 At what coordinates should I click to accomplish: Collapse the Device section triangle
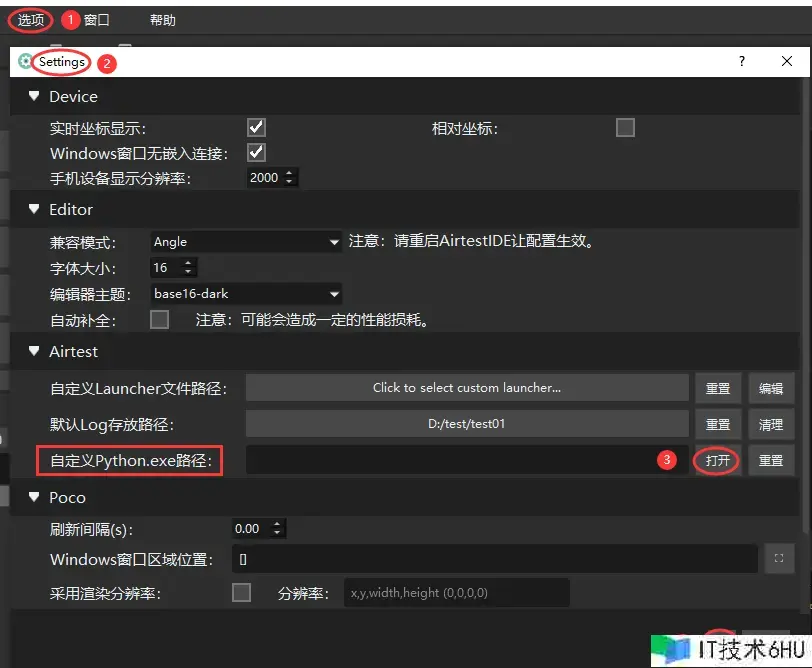click(x=34, y=97)
